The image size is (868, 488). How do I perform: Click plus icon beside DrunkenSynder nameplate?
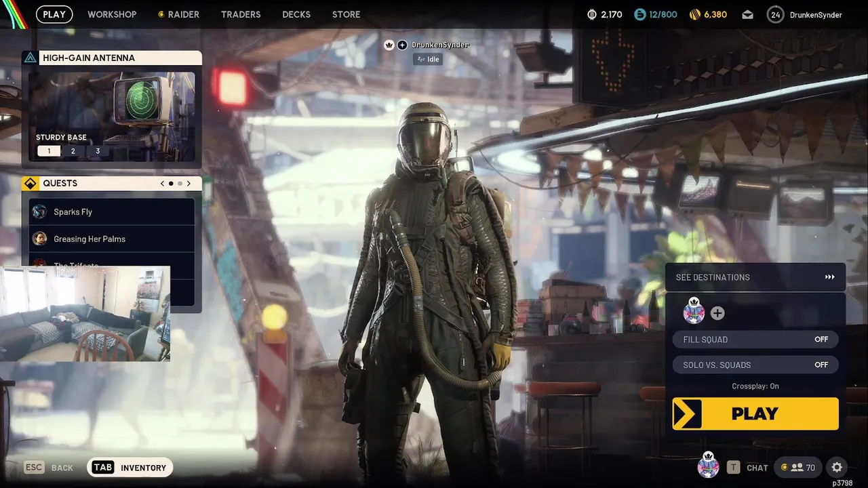pos(402,45)
